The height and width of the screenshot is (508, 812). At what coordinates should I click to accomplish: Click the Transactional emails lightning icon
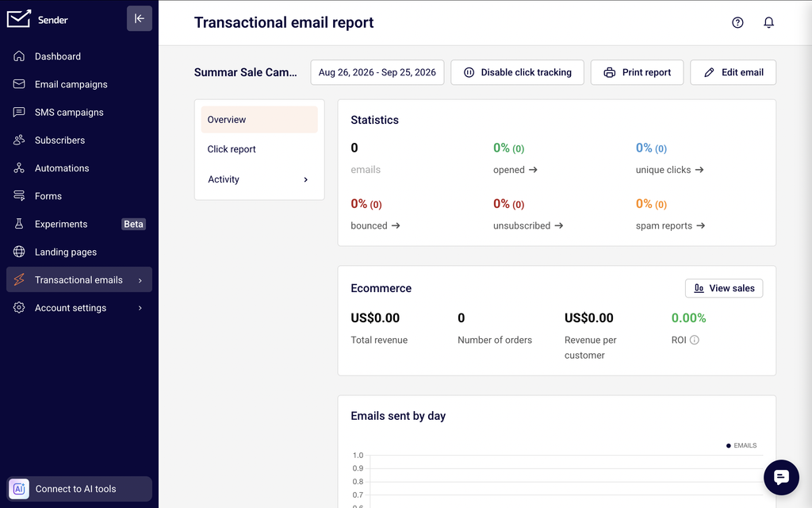click(x=19, y=280)
